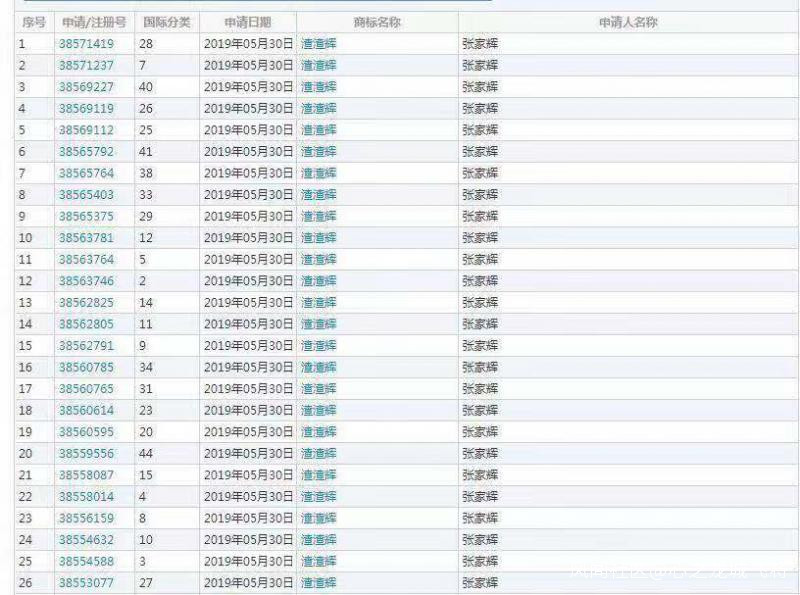Select the date 2019年05月30日 in row 5

click(248, 130)
